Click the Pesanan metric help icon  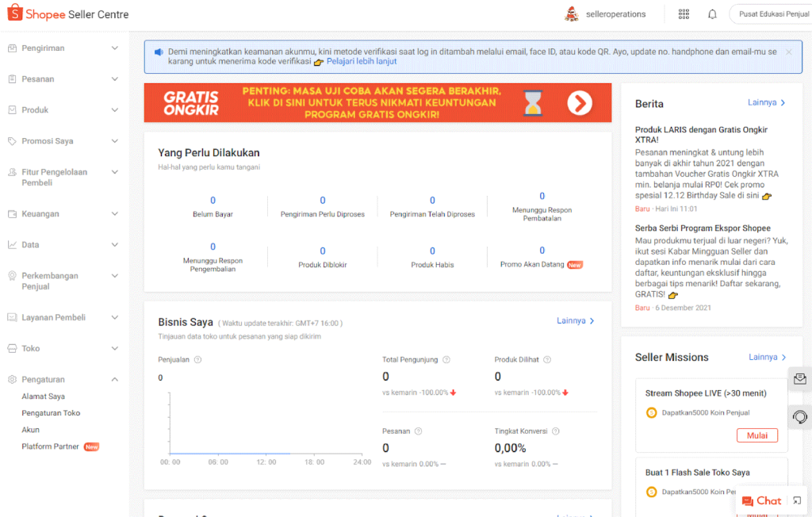point(419,431)
